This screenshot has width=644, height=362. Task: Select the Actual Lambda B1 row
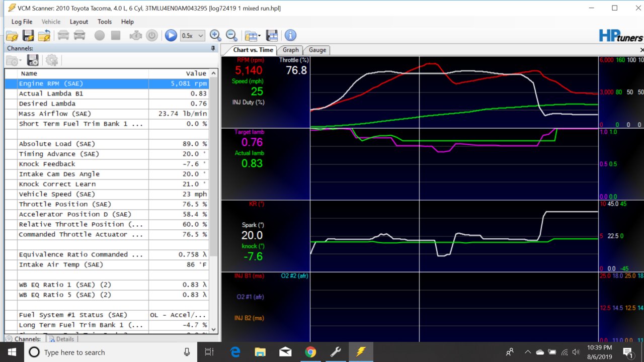pyautogui.click(x=107, y=94)
